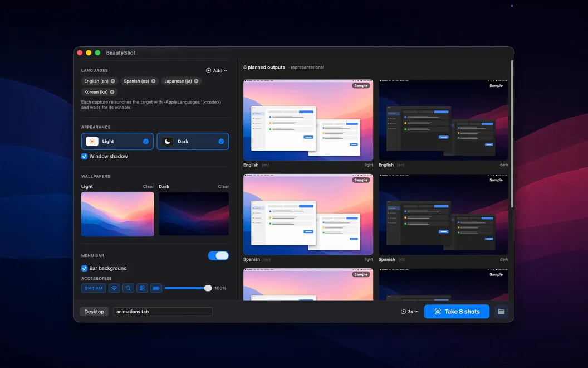Click the 'representational' label
The height and width of the screenshot is (368, 588).
tap(307, 67)
